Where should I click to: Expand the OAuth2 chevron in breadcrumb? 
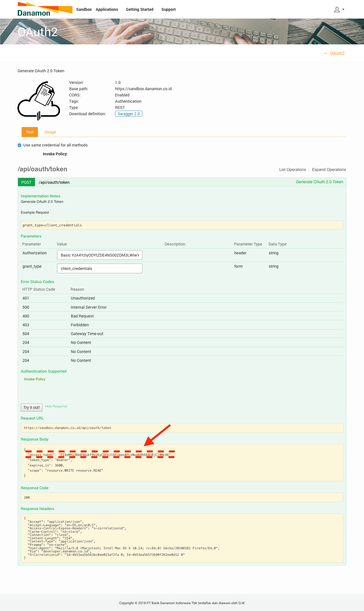(325, 53)
